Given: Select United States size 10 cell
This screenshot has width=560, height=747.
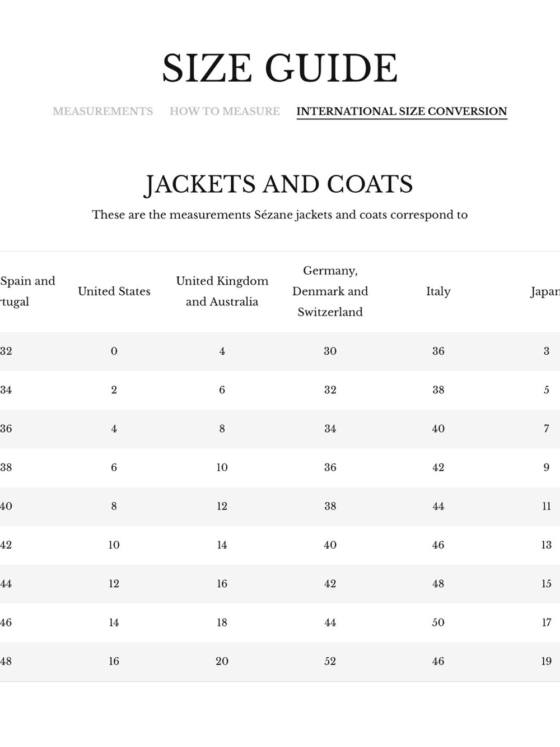Looking at the screenshot, I should pos(114,545).
